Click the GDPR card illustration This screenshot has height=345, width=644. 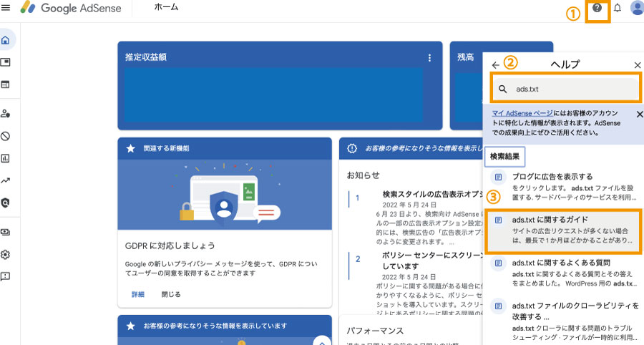pyautogui.click(x=225, y=194)
